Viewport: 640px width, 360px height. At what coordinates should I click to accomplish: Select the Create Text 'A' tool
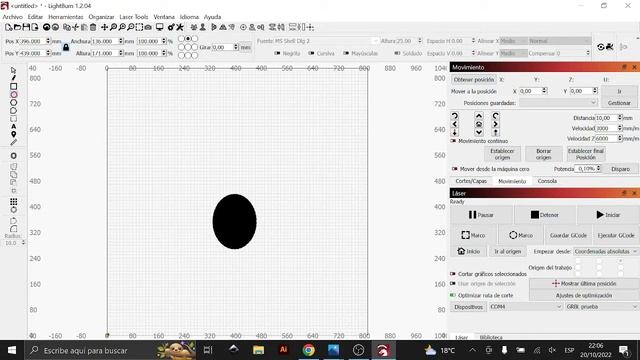pyautogui.click(x=13, y=127)
